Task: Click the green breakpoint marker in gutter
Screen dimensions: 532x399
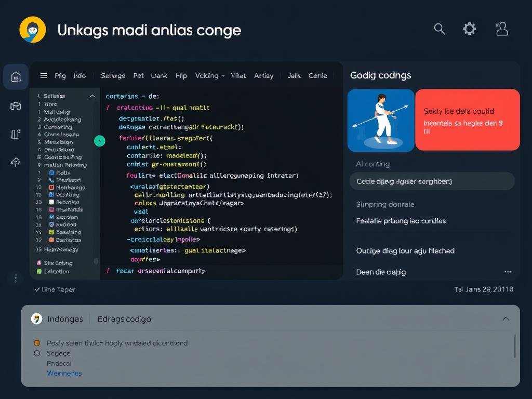Action: [99, 140]
